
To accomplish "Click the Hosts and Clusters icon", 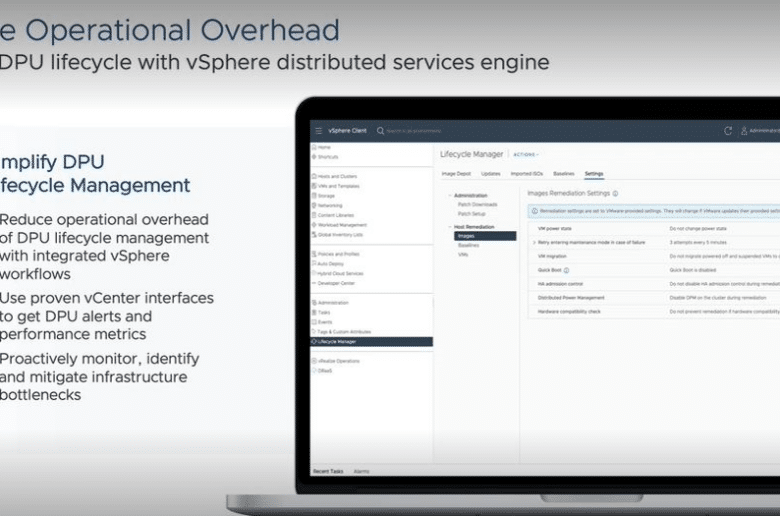I will tap(314, 176).
